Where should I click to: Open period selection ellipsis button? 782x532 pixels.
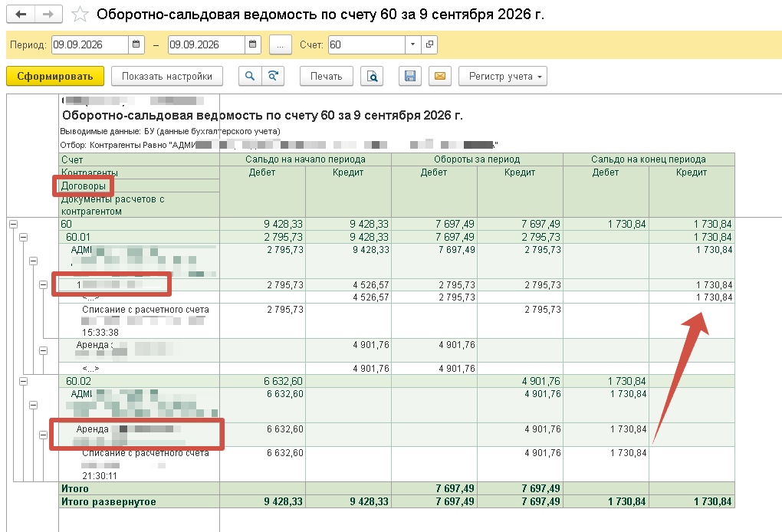click(281, 44)
